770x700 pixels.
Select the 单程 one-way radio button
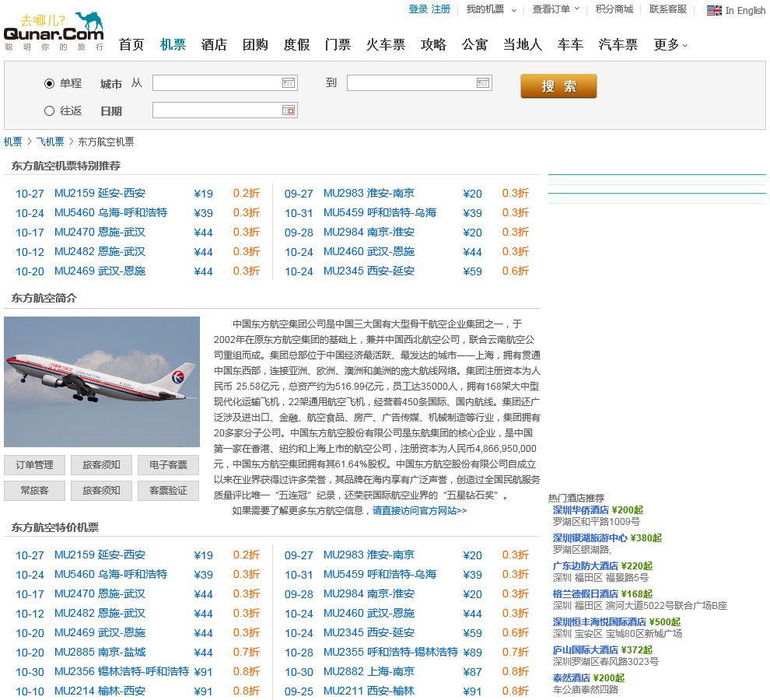pos(49,83)
